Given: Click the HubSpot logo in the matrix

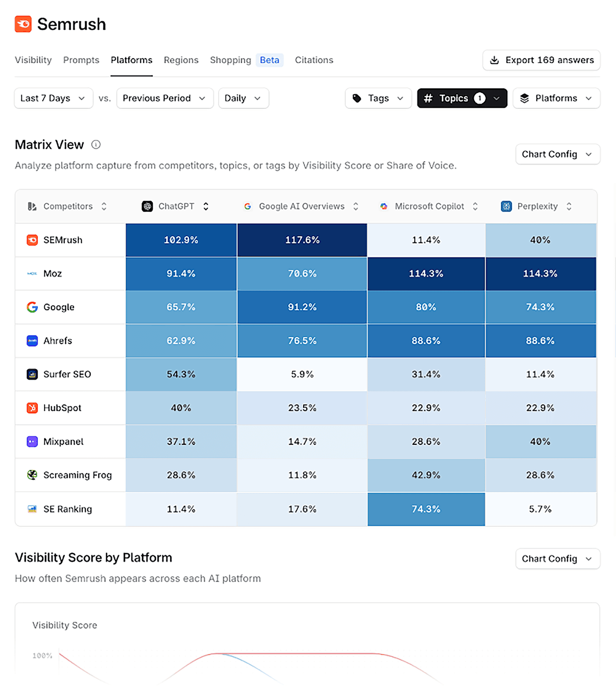Looking at the screenshot, I should [x=32, y=408].
